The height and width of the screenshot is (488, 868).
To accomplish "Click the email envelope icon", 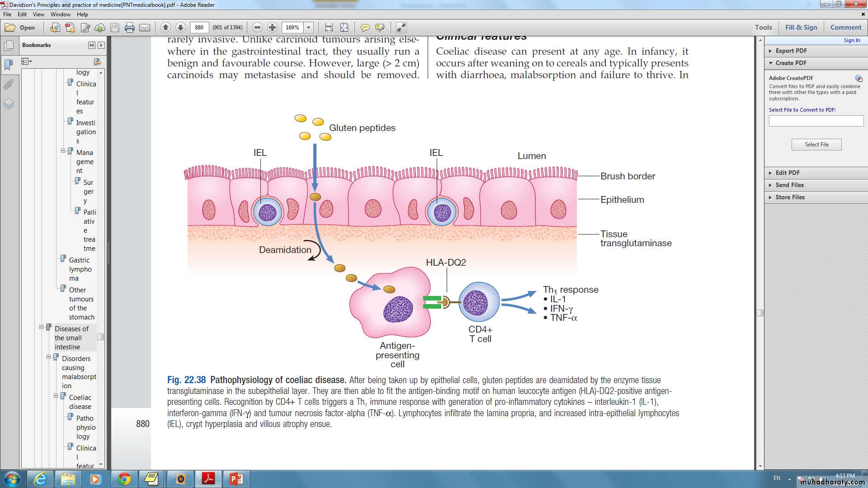I will click(x=145, y=28).
